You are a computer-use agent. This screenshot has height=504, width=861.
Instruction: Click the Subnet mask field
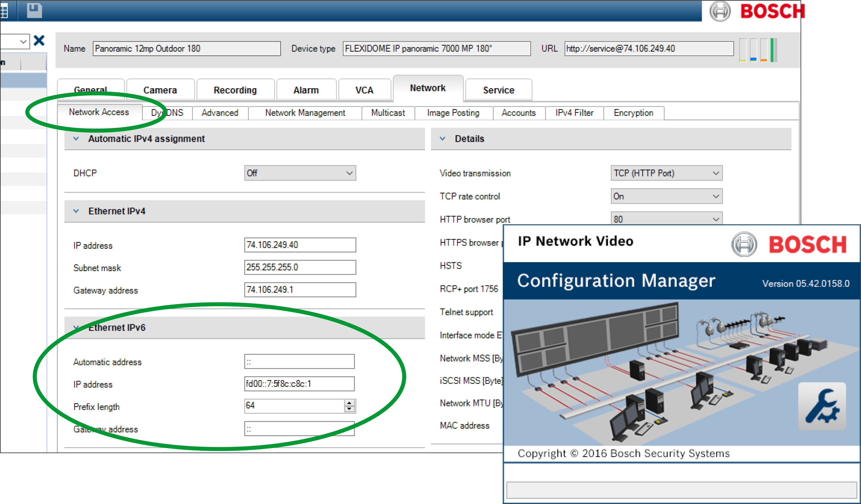[300, 267]
